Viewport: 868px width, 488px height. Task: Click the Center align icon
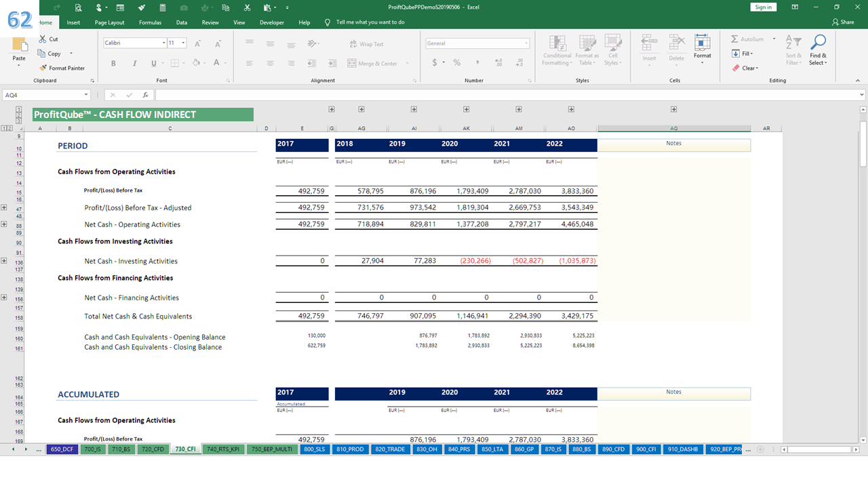click(x=270, y=63)
